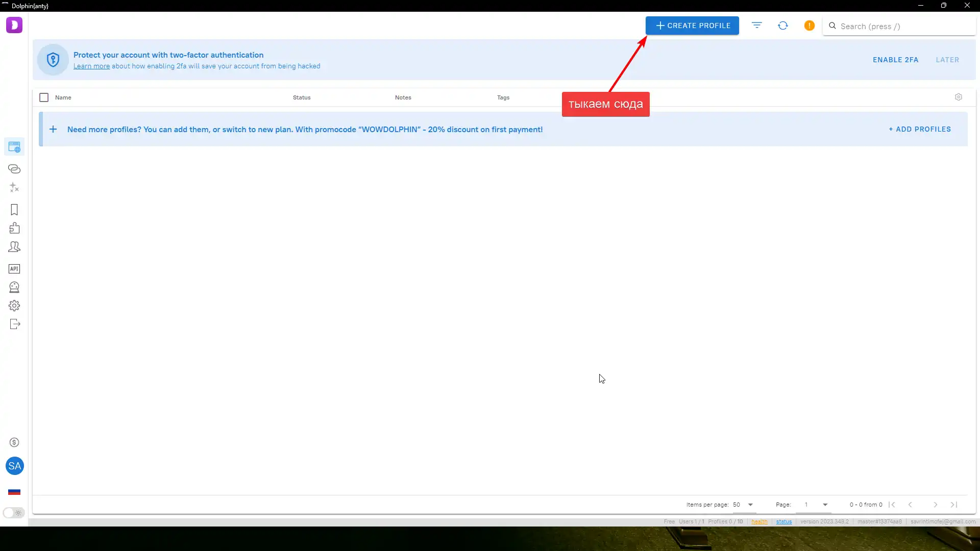The image size is (980, 551).
Task: Click the Users 1 / 1 counter
Action: (x=691, y=521)
